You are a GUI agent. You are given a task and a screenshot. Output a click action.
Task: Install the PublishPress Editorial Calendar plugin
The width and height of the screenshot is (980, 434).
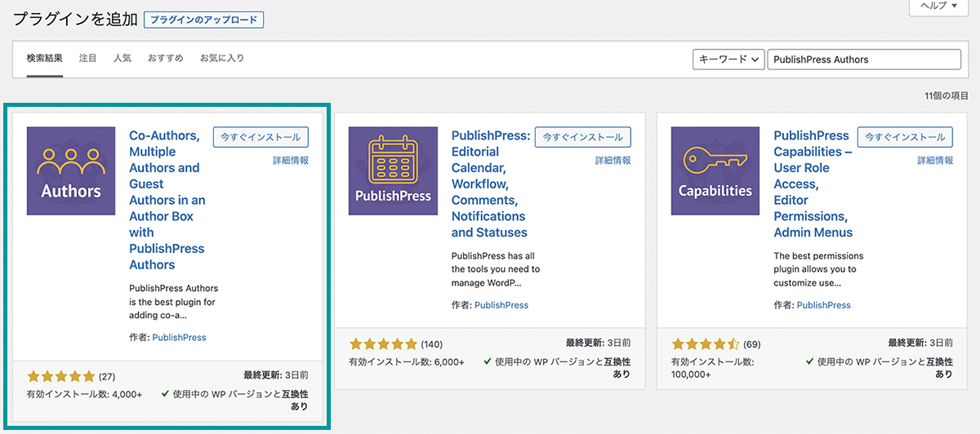583,137
